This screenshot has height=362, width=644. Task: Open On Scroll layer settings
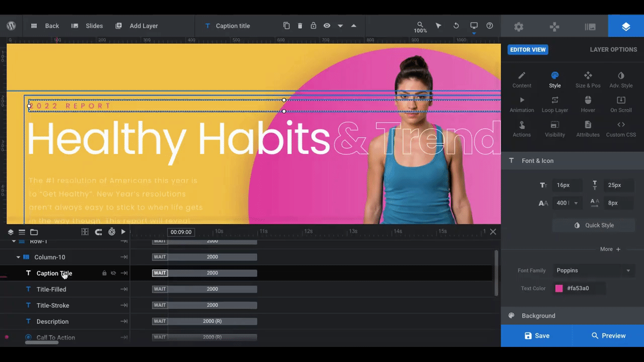pos(621,104)
